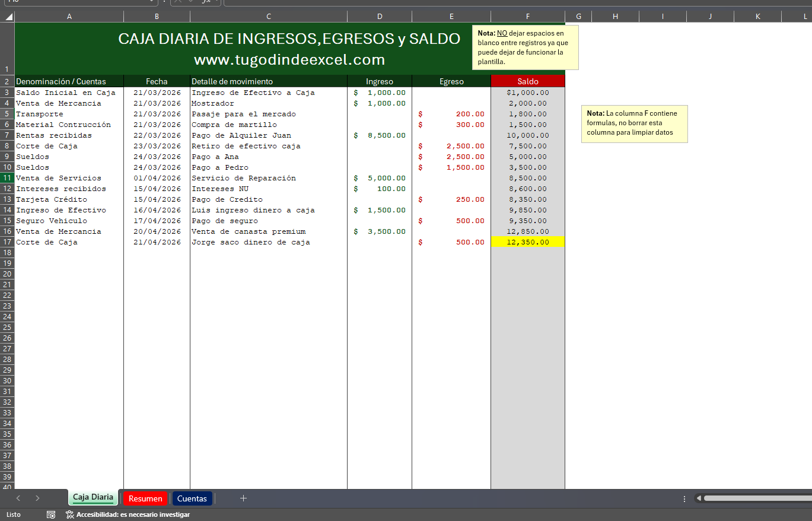Select column H header

coord(615,17)
